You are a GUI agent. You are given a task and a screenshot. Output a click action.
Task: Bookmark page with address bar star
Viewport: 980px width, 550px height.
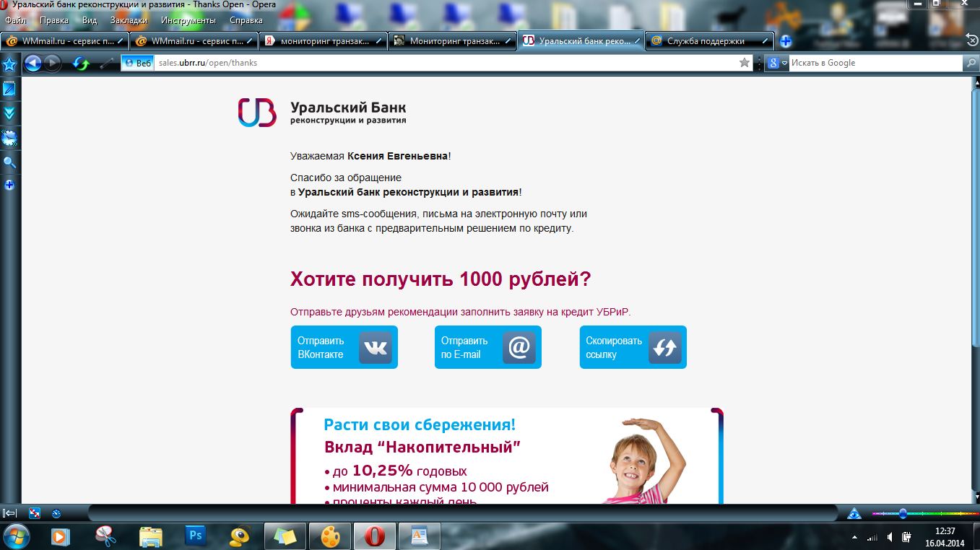click(x=745, y=63)
